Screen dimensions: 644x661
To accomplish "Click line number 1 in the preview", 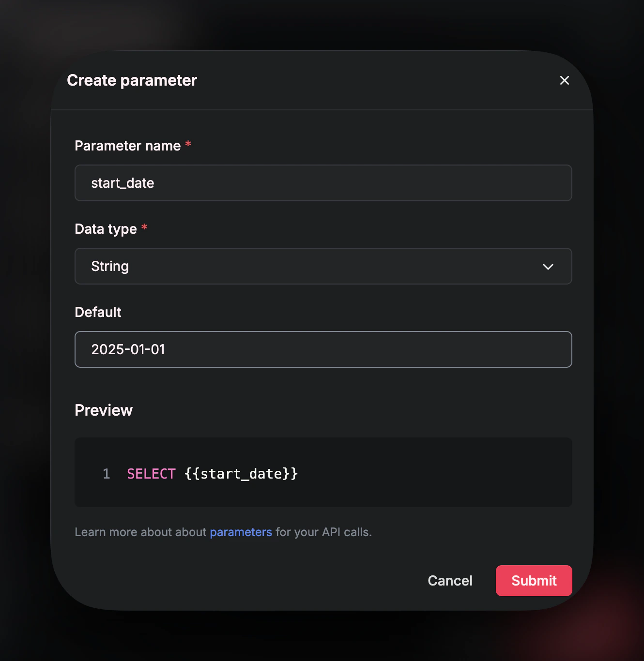I will [x=106, y=473].
